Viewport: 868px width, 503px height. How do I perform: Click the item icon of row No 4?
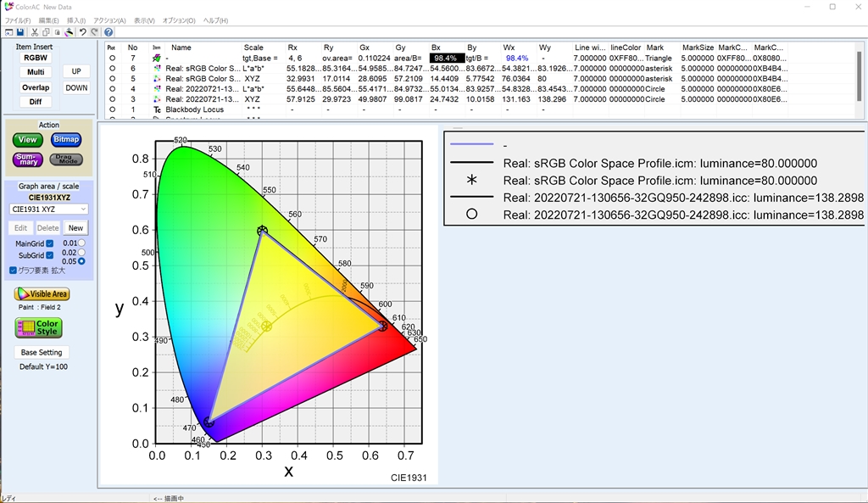pos(157,89)
